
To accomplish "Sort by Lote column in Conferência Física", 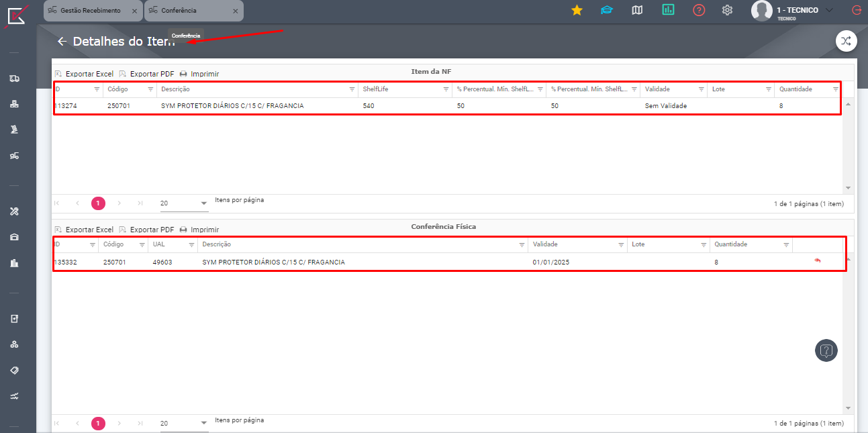I will click(638, 245).
